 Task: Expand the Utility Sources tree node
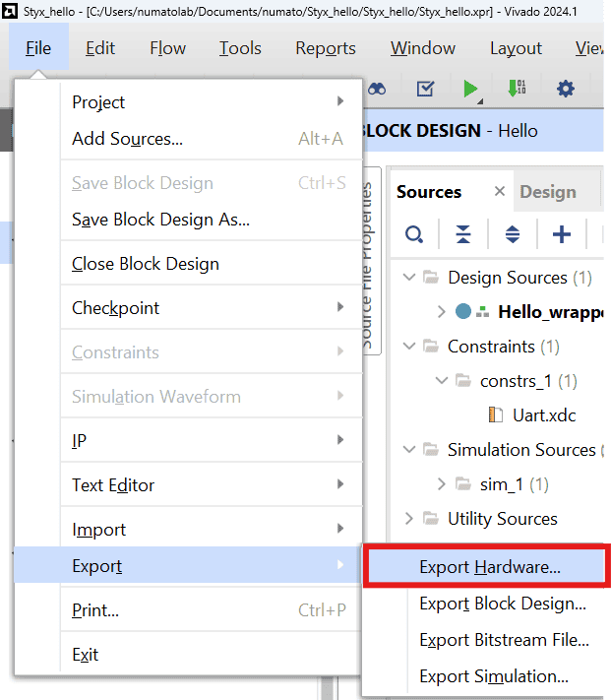410,519
